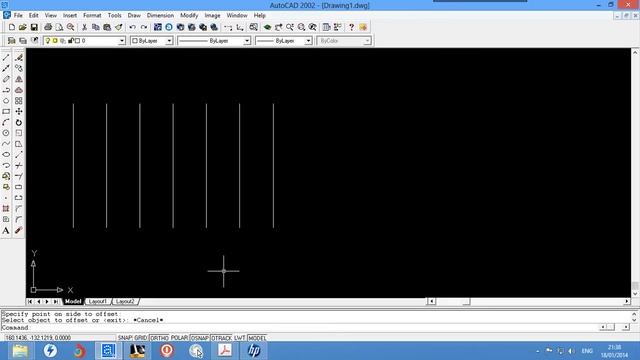Screen dimensions: 640x360
Task: Select the Line draw tool
Action: click(x=6, y=58)
